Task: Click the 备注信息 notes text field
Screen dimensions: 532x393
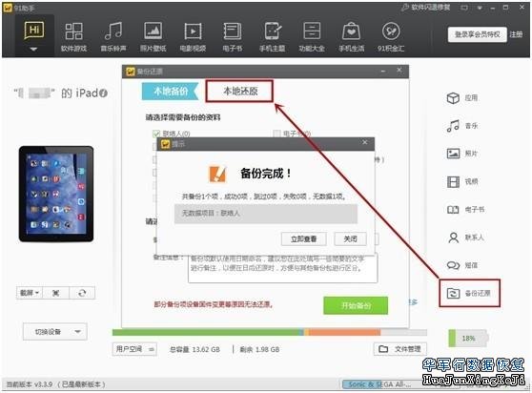Action: click(282, 268)
